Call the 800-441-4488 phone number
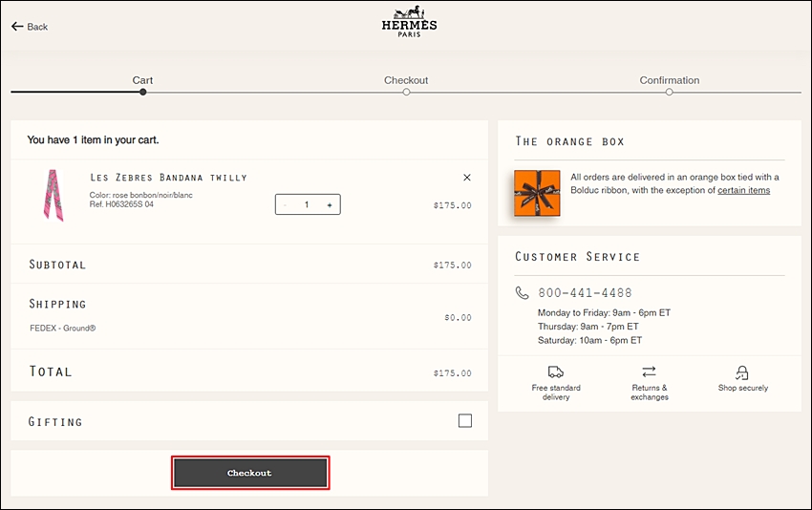The image size is (812, 510). (585, 293)
